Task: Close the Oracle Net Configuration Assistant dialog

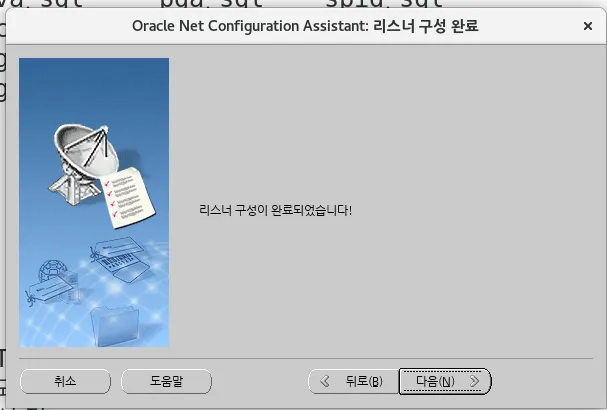Action: (588, 26)
